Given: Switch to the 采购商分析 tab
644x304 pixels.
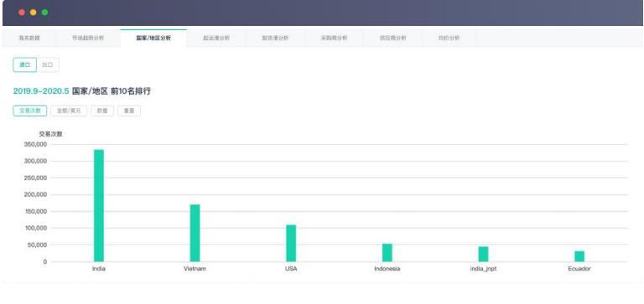Looking at the screenshot, I should click(334, 39).
